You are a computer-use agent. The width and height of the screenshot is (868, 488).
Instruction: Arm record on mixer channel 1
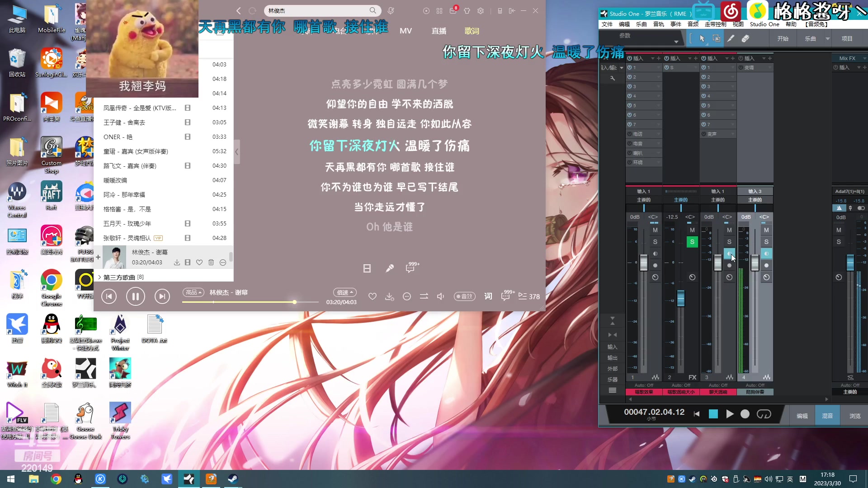(x=655, y=265)
